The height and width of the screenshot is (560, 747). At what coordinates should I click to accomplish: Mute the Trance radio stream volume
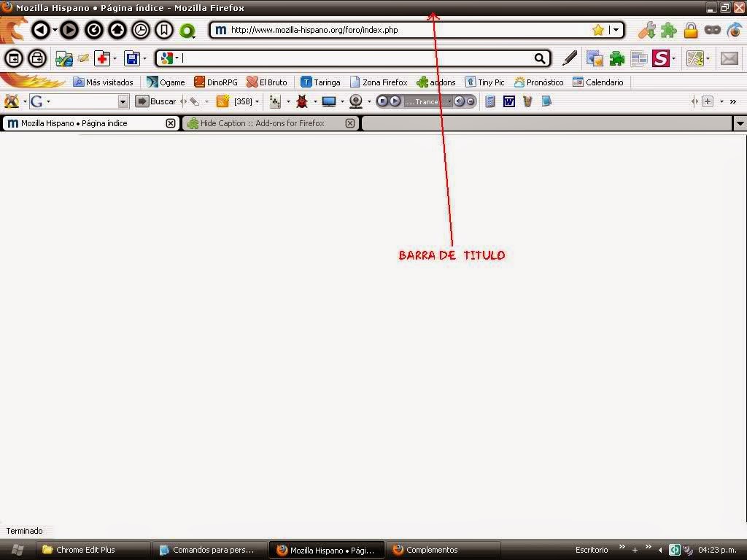tap(460, 101)
